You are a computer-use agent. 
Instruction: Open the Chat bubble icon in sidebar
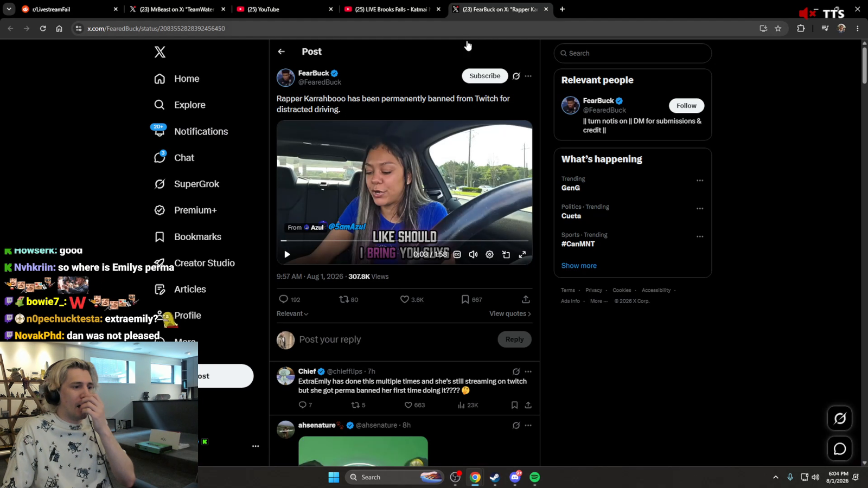(159, 158)
